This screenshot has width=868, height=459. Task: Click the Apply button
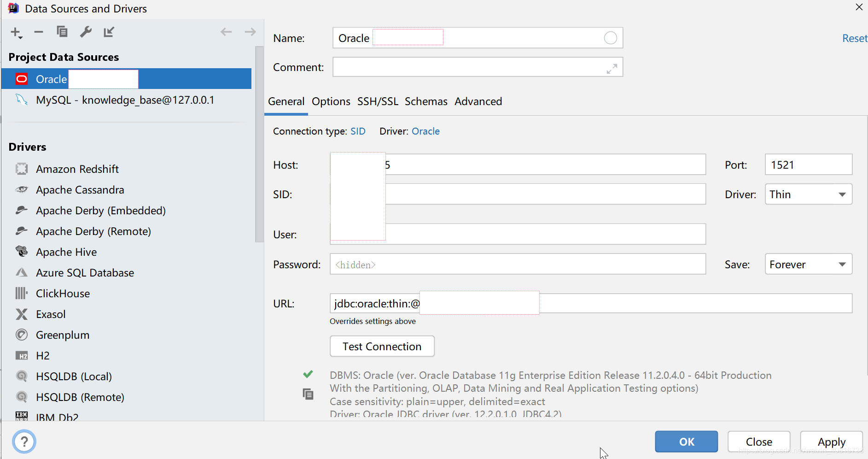832,441
